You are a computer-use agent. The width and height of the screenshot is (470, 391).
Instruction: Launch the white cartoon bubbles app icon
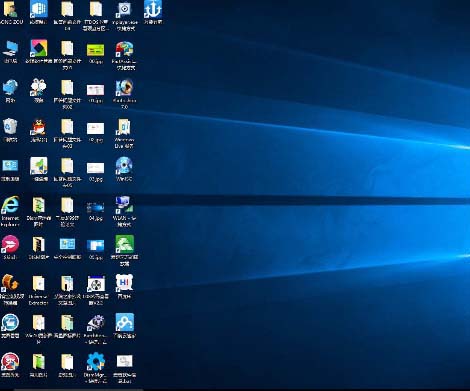click(x=39, y=88)
